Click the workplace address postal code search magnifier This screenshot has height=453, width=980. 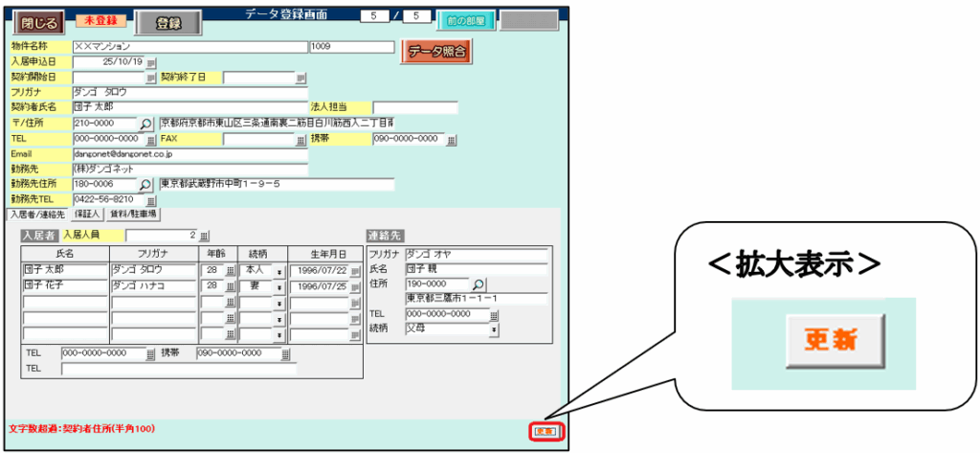point(145,184)
